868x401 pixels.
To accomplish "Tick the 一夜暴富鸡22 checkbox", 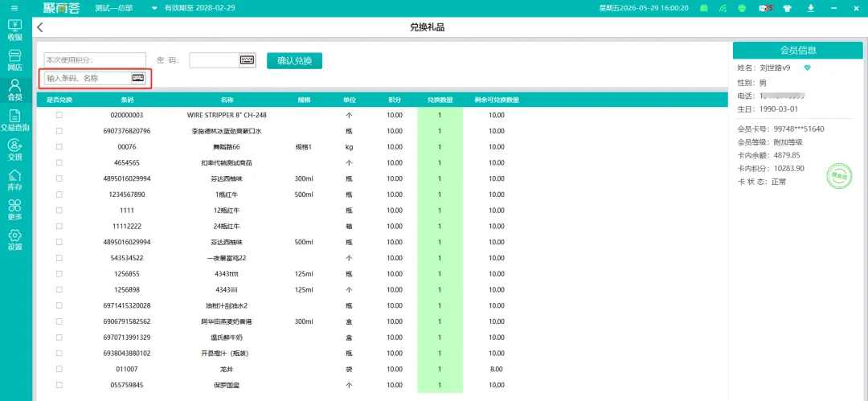I will [x=59, y=258].
